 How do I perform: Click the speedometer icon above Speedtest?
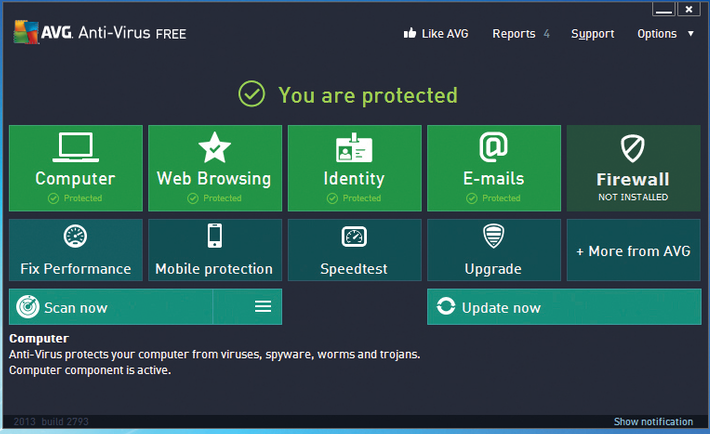point(354,236)
